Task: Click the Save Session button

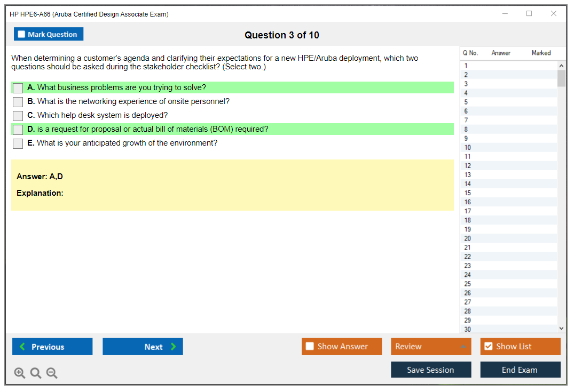Action: (431, 370)
